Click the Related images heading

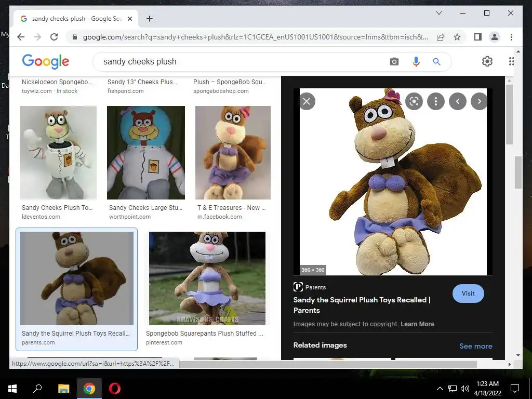(x=320, y=345)
